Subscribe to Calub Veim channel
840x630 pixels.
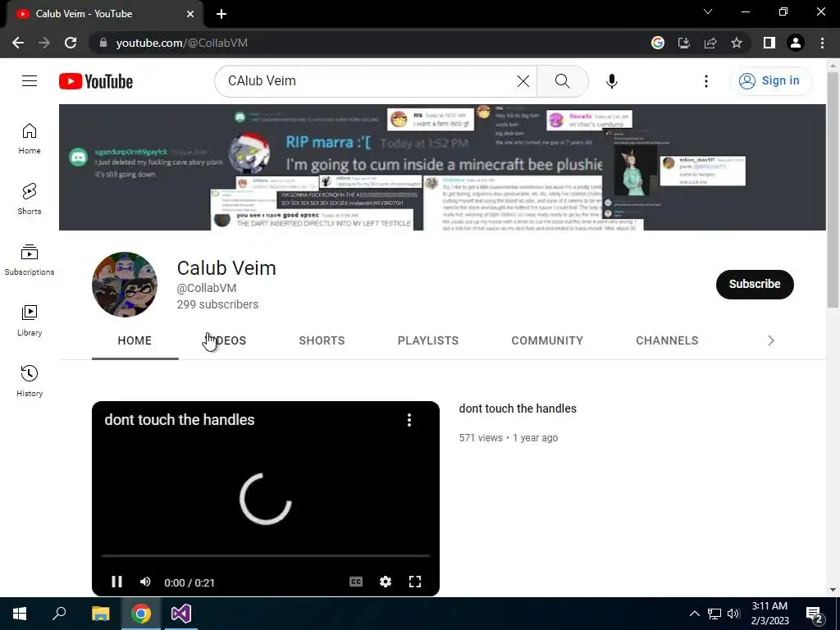tap(755, 284)
